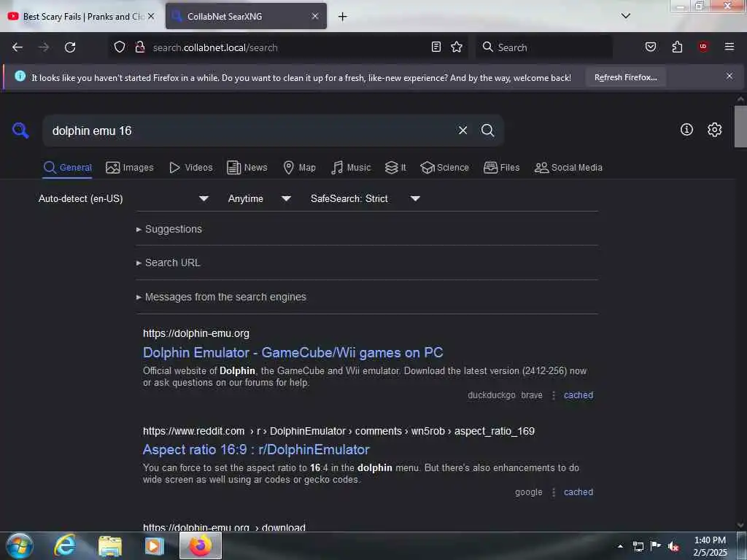
Task: Click the site security padlock icon
Action: pyautogui.click(x=139, y=47)
